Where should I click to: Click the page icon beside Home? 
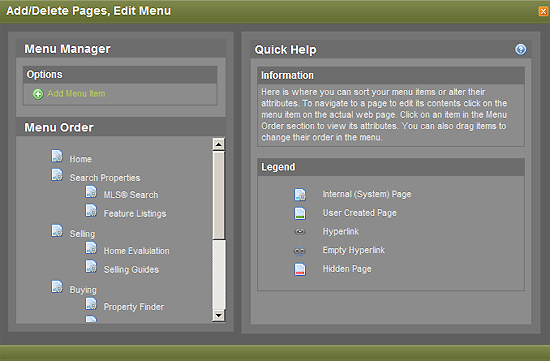pos(57,156)
